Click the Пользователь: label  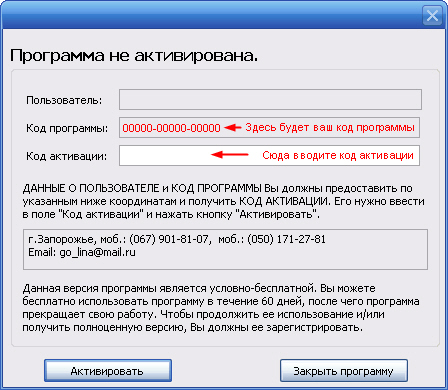point(64,100)
